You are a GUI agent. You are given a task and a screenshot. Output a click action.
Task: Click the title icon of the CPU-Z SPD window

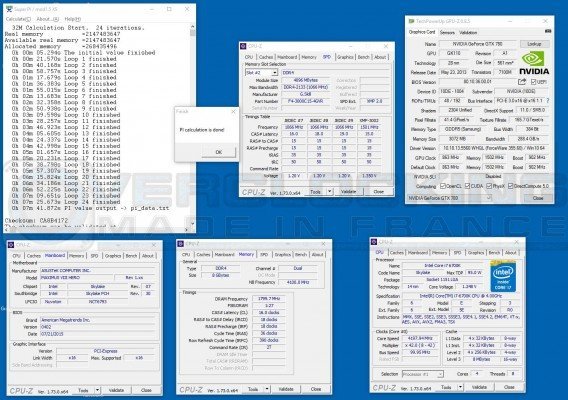[x=243, y=46]
